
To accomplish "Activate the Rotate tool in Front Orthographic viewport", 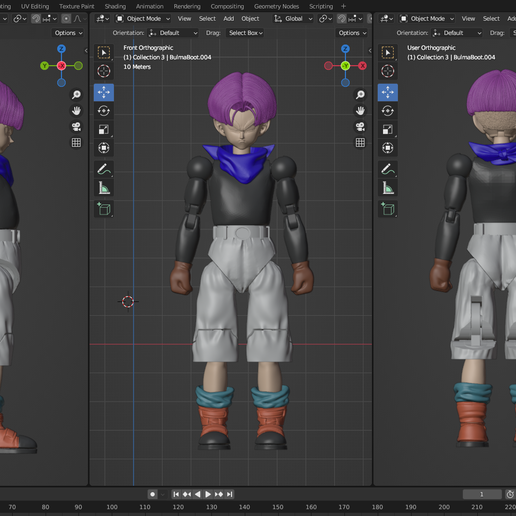I will pyautogui.click(x=104, y=111).
